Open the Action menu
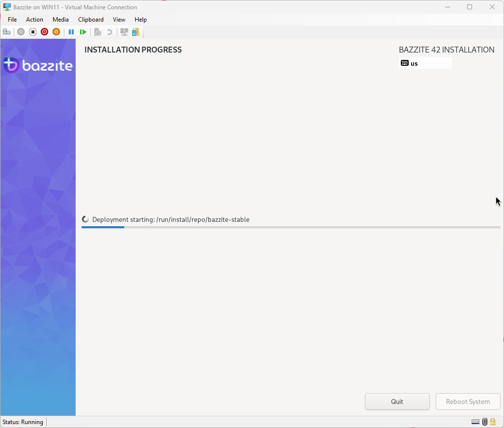This screenshot has height=428, width=504. click(x=34, y=20)
